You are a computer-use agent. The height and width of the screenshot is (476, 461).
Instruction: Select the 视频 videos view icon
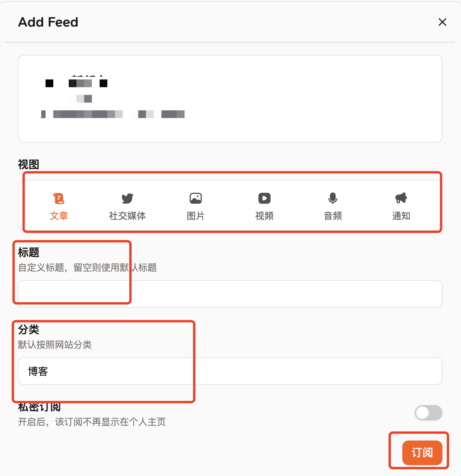click(264, 206)
